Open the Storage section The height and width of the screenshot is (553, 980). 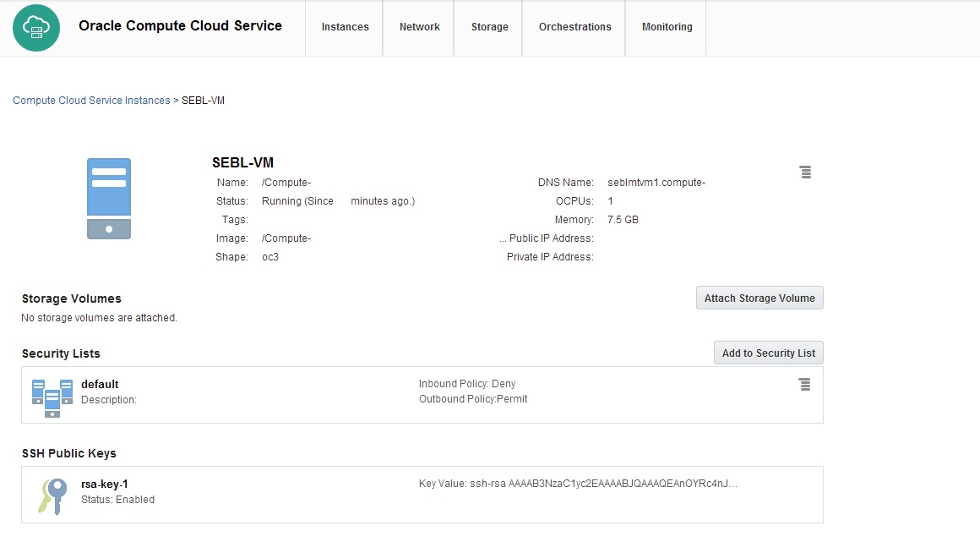[488, 27]
